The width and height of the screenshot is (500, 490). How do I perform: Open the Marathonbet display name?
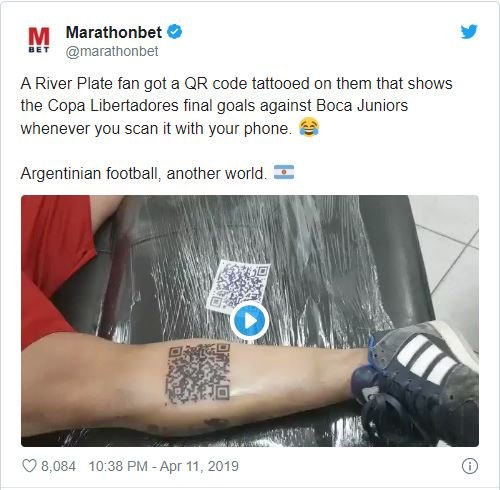coord(114,32)
